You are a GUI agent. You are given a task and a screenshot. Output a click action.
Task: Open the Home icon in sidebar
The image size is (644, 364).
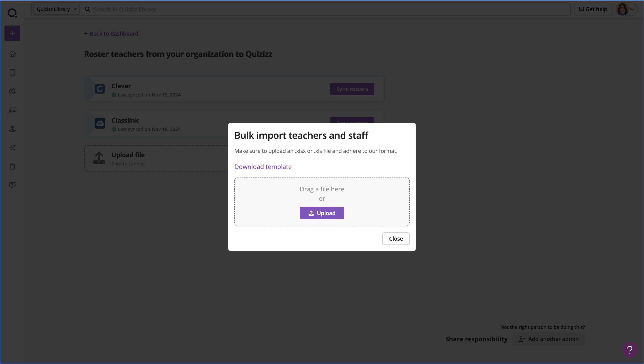(x=12, y=54)
